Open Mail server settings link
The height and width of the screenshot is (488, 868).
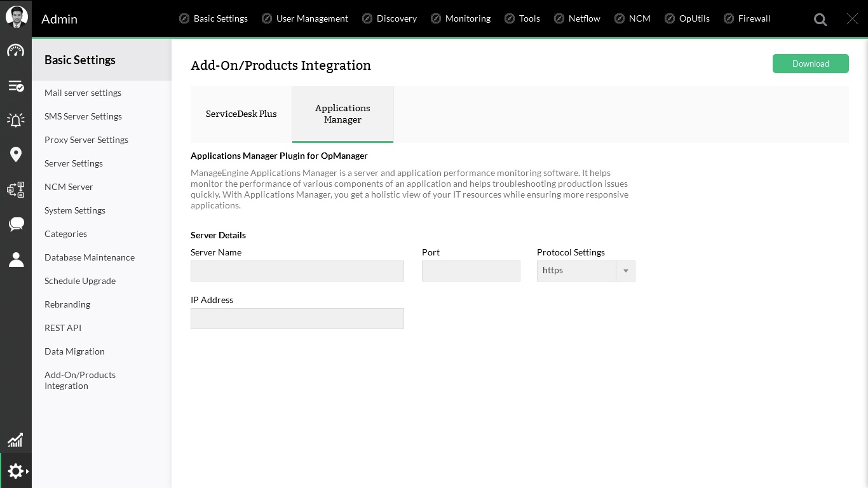(83, 93)
